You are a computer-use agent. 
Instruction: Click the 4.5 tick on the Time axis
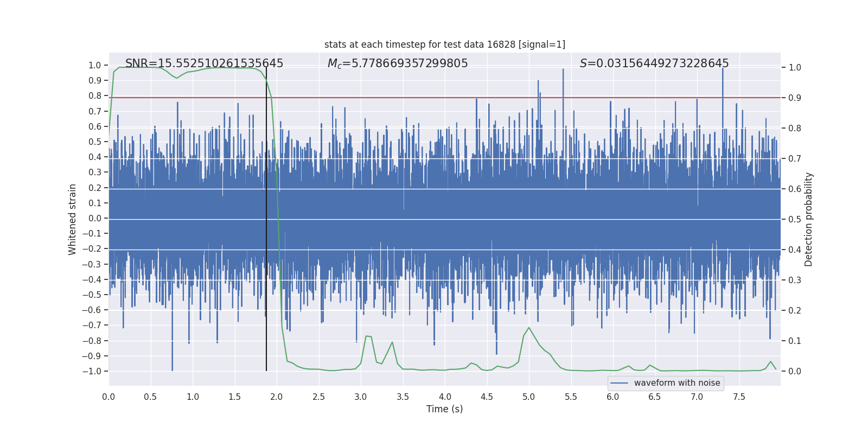point(487,397)
